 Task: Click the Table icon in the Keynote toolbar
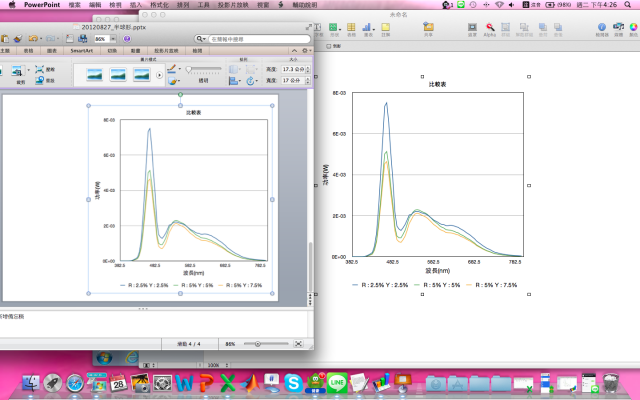click(351, 27)
